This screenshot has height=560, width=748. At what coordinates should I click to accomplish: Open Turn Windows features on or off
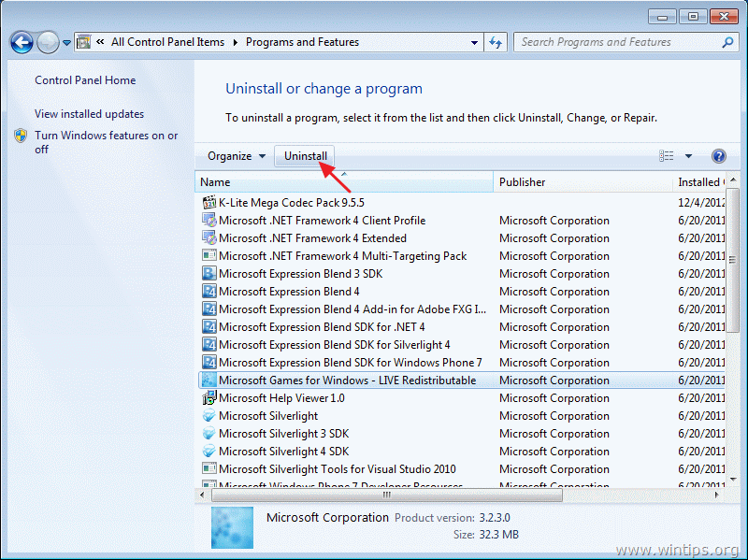tap(106, 142)
